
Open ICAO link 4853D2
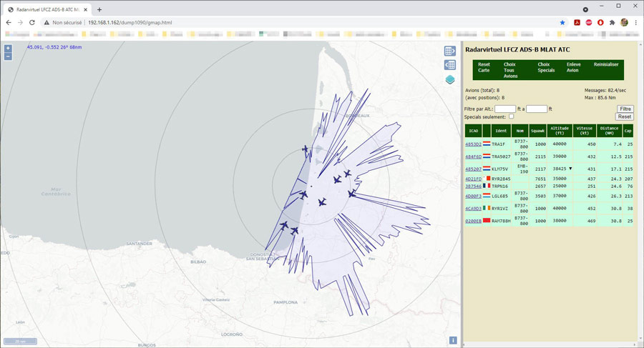click(473, 144)
